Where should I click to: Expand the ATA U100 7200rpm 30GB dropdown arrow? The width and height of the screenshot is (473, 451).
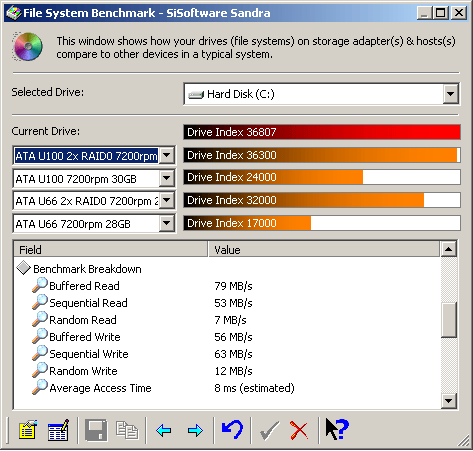[x=166, y=178]
